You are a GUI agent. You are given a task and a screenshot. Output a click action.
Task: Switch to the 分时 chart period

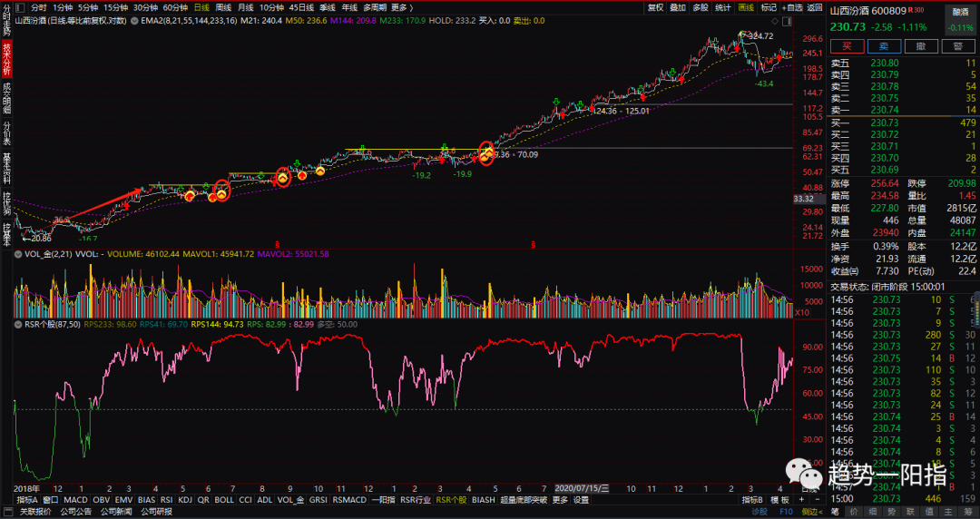39,7
